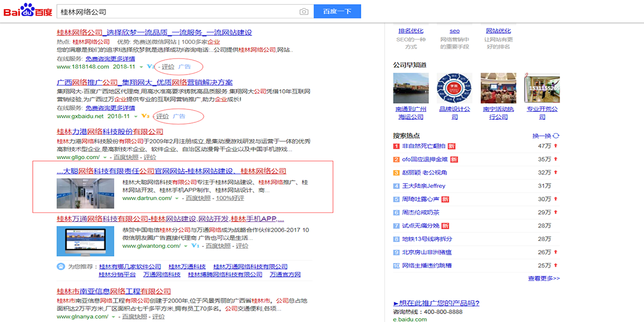This screenshot has height=322, width=644.
Task: Click e.baidu.com at sidebar bottom
Action: tap(410, 319)
